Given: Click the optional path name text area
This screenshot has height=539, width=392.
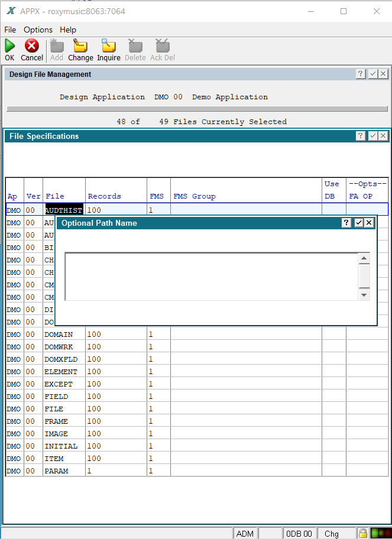Looking at the screenshot, I should pos(212,277).
